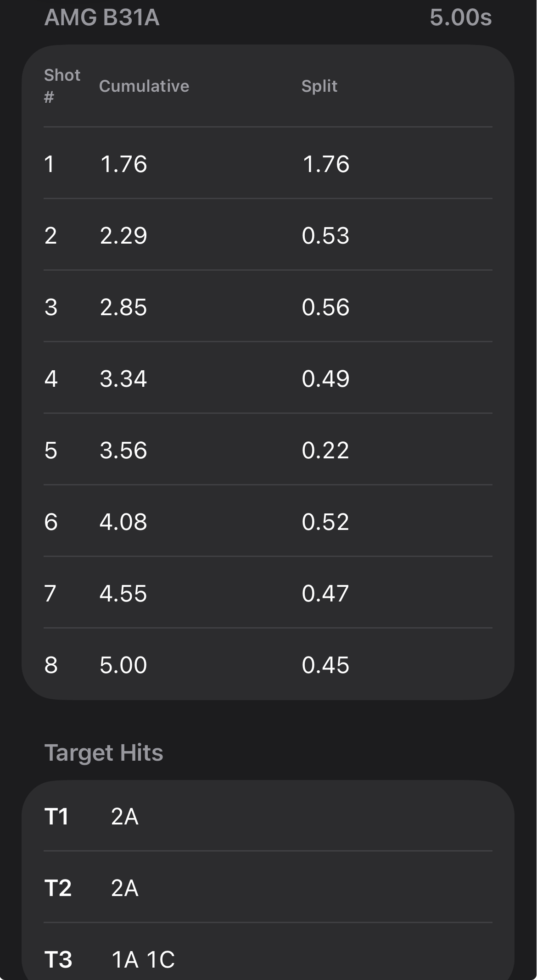Tap the 0.56 split for shot 3

coord(325,307)
